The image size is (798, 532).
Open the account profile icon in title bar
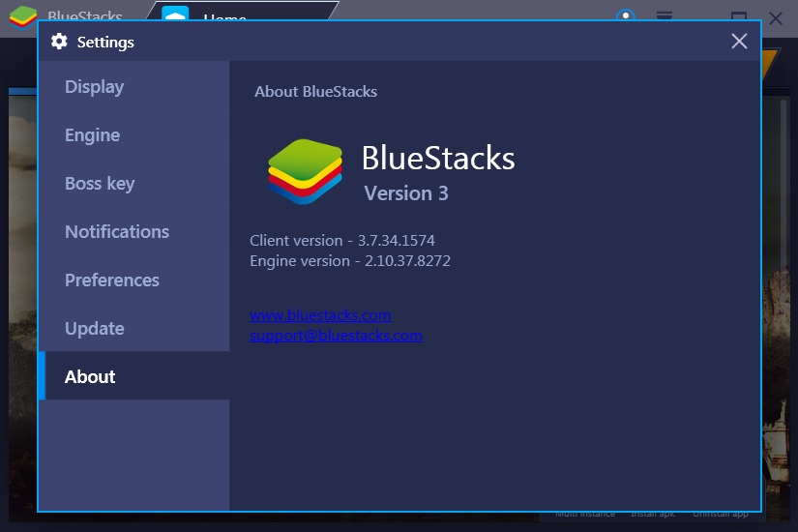pyautogui.click(x=627, y=16)
